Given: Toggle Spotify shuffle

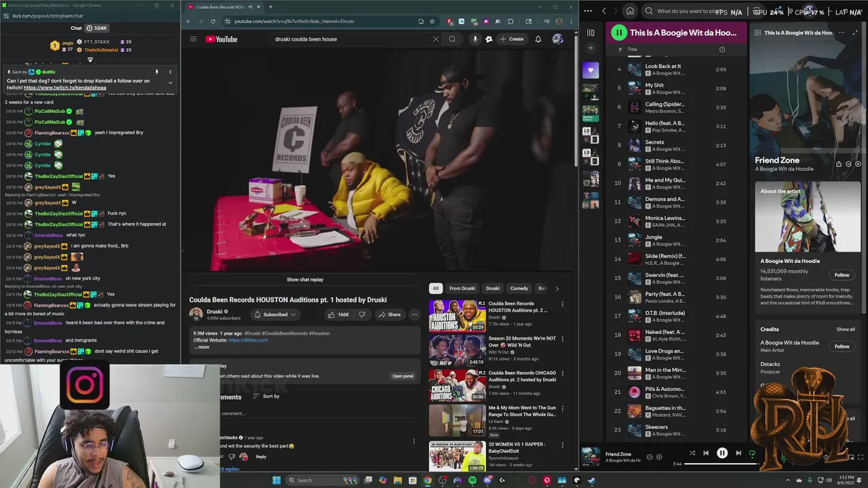Looking at the screenshot, I should pyautogui.click(x=692, y=453).
